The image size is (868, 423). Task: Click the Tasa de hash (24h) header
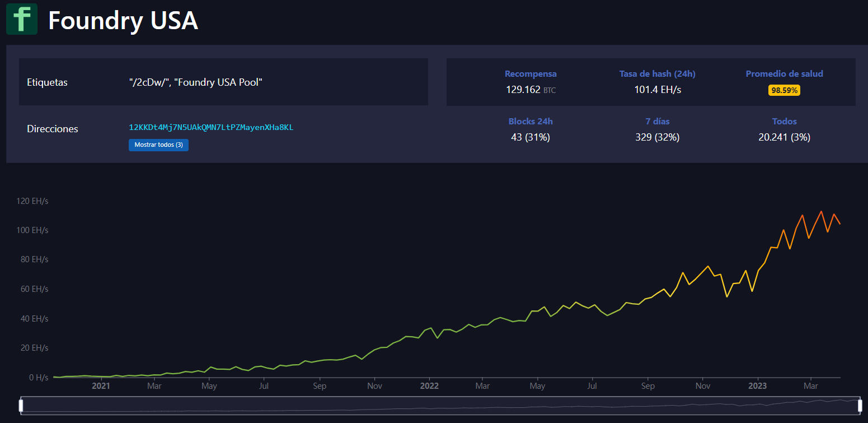click(657, 74)
